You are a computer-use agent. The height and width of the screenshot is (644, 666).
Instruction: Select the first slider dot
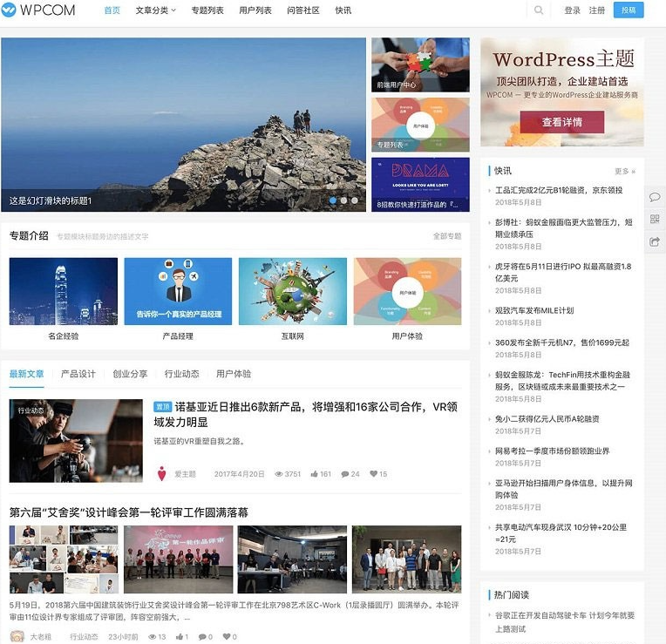[333, 200]
